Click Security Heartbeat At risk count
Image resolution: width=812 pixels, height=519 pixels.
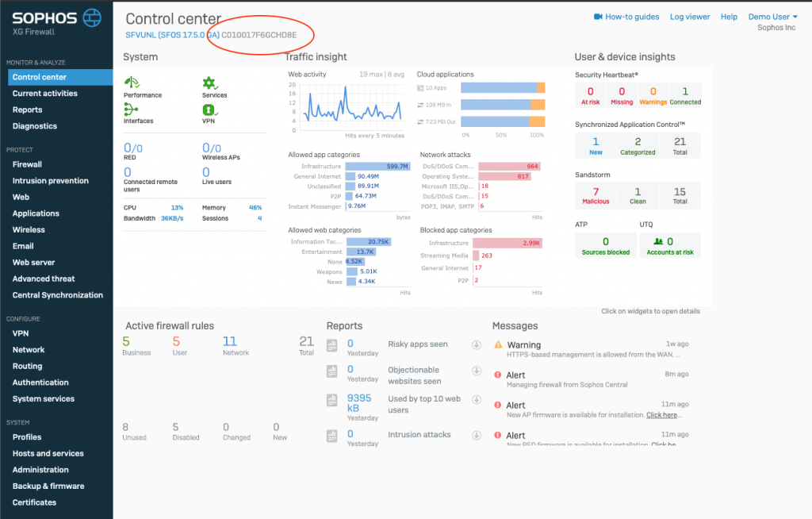tap(590, 95)
